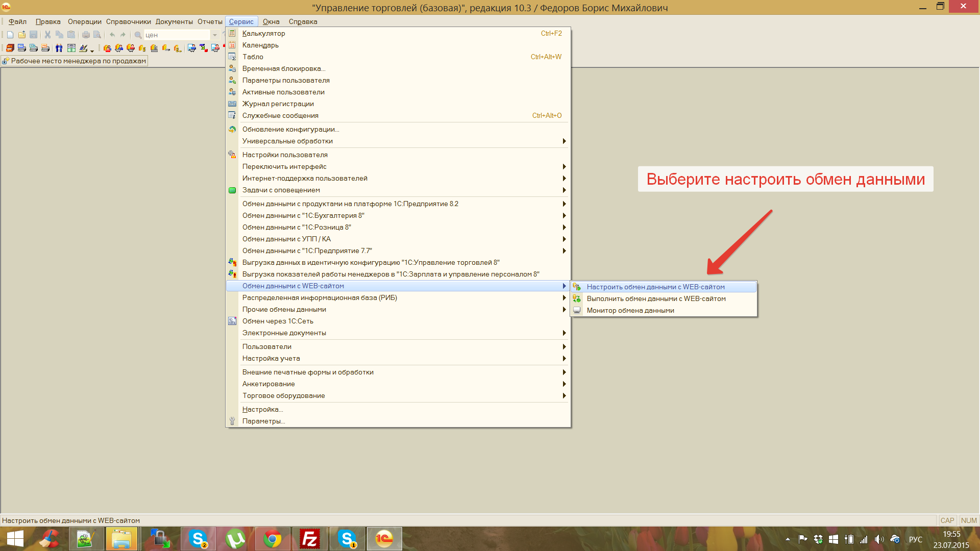Open the search history dropdown next to 'цен' field
This screenshot has height=551, width=980.
215,35
